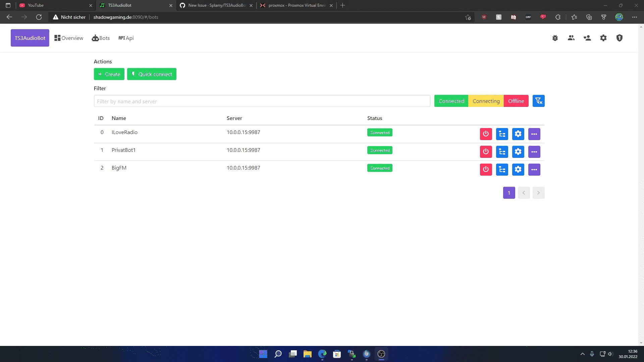Open the users group icon

pyautogui.click(x=571, y=38)
